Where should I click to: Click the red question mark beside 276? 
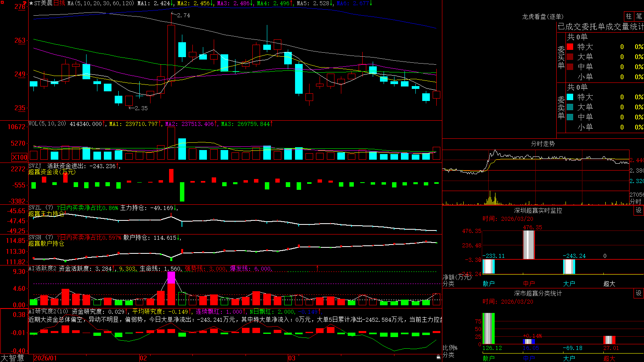click(x=25, y=4)
